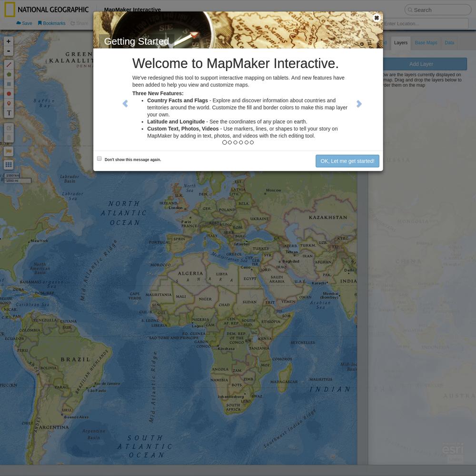
Task: Click the Moscow city label
Action: click(x=274, y=190)
